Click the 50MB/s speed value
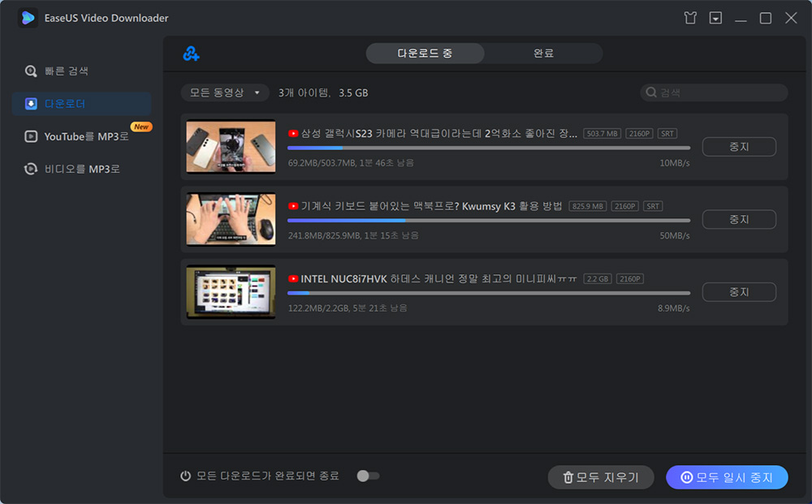 tap(674, 235)
